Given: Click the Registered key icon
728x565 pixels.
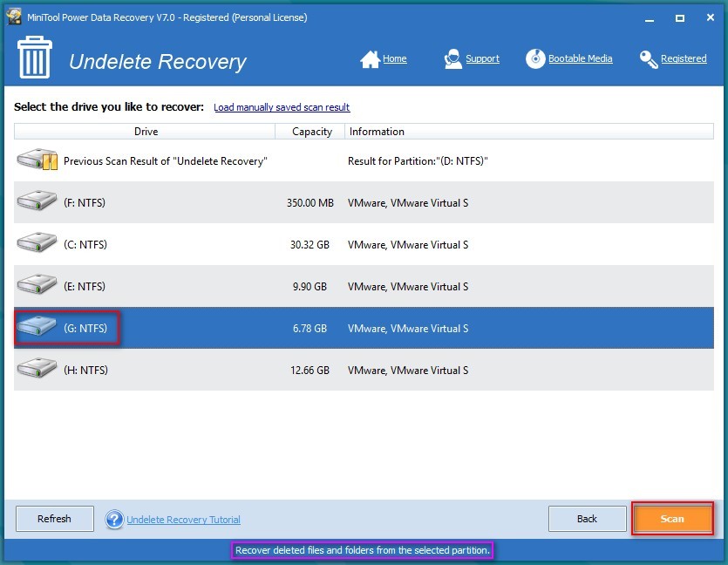Looking at the screenshot, I should point(649,59).
